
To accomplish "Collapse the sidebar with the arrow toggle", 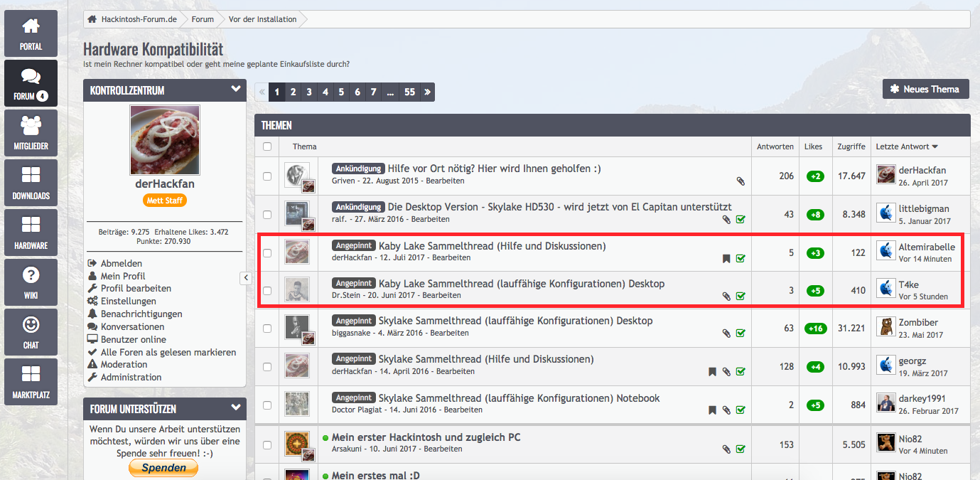I will click(246, 277).
